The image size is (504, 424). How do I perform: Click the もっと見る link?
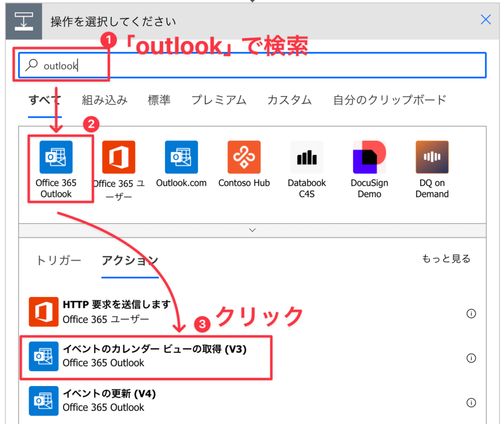(x=446, y=259)
